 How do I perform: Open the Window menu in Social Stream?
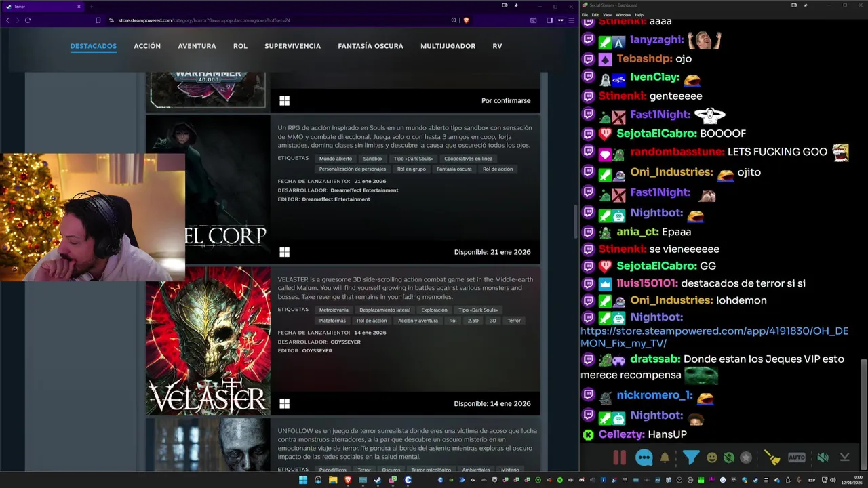[x=623, y=14]
